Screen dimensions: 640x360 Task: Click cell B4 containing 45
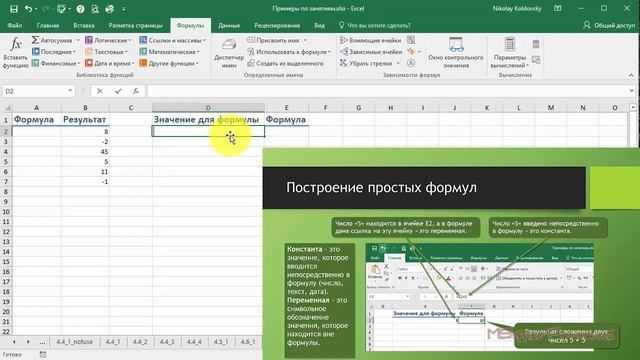click(85, 152)
